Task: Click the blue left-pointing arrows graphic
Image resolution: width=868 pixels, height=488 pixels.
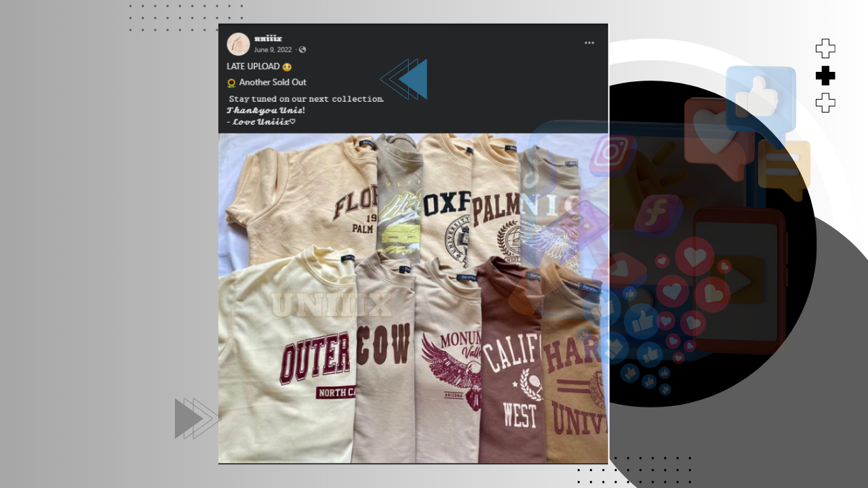Action: click(403, 79)
